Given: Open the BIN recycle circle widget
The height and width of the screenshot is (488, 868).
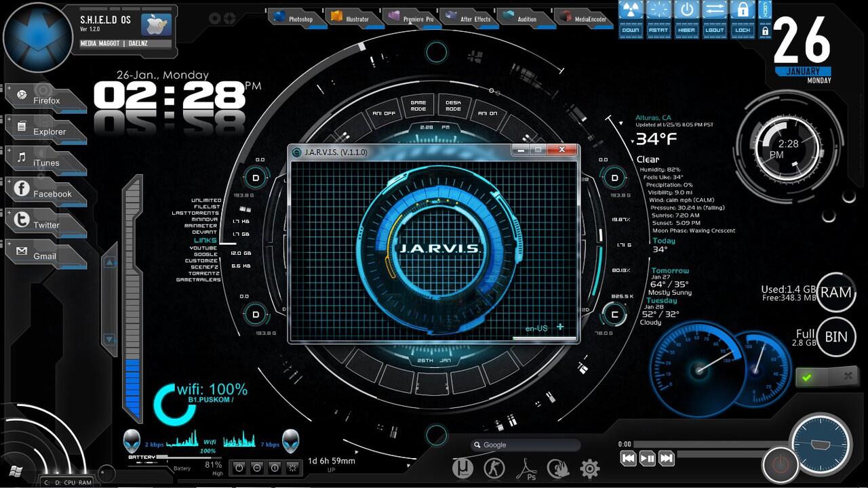Looking at the screenshot, I should [835, 337].
